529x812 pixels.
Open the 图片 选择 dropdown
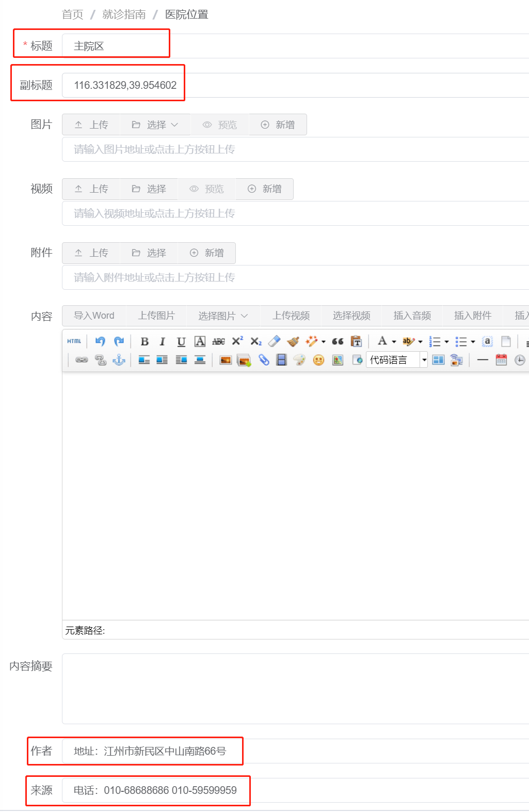click(155, 124)
